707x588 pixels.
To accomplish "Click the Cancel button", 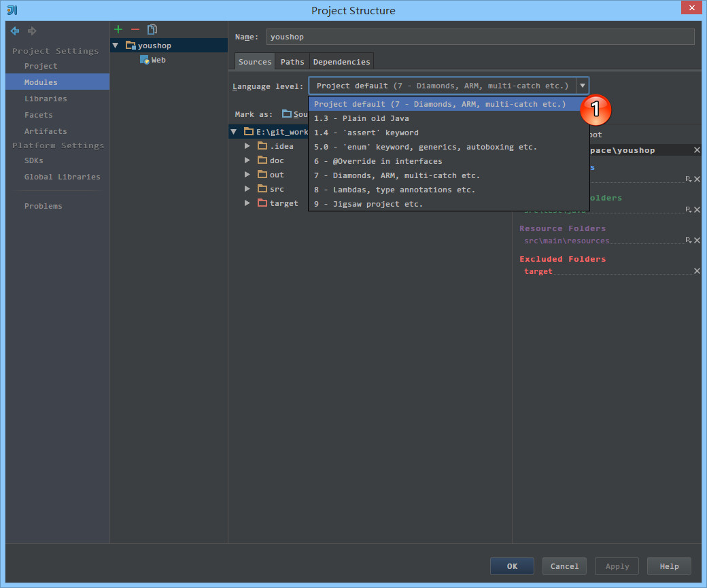I will 564,566.
